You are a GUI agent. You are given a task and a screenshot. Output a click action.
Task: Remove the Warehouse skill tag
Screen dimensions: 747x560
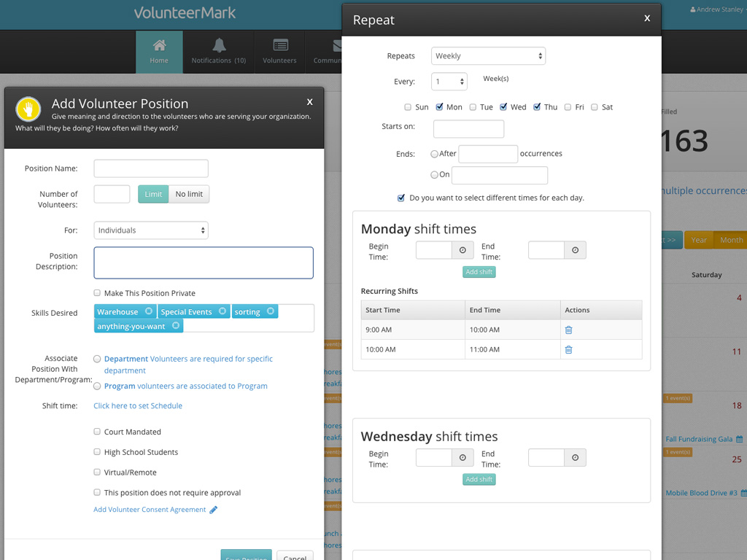click(x=149, y=311)
